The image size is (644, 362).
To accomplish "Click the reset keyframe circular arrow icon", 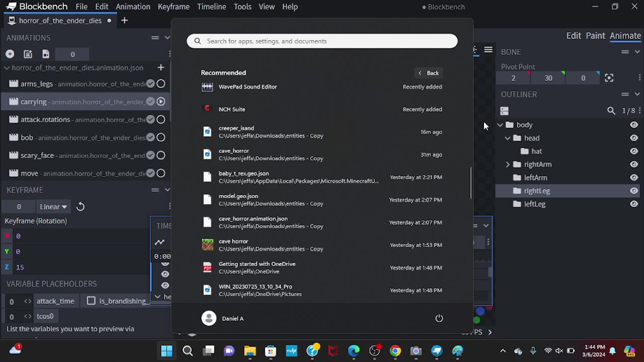I will [x=80, y=207].
